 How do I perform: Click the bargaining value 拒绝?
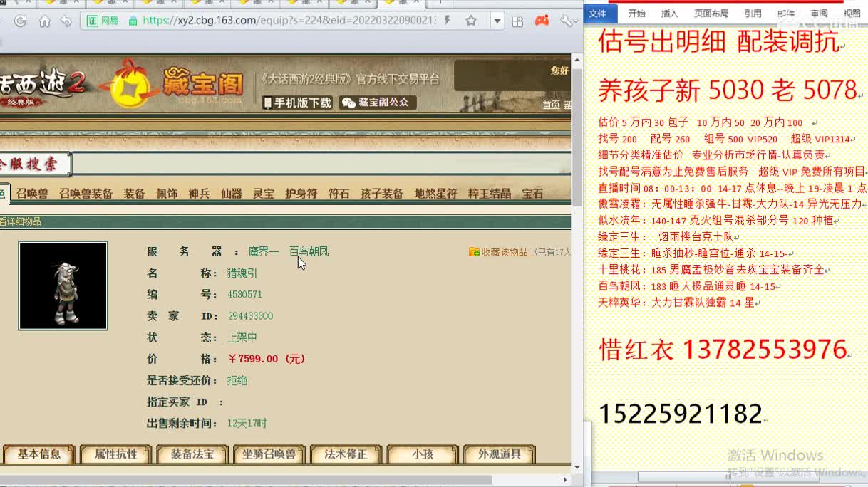[237, 380]
